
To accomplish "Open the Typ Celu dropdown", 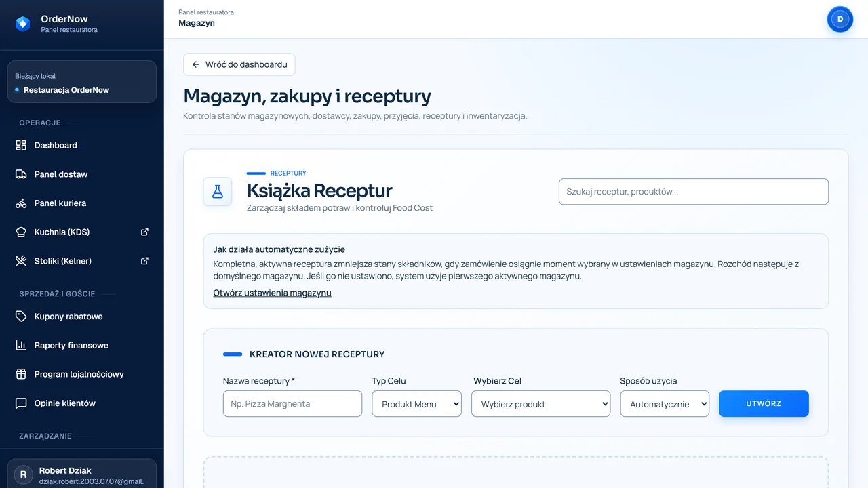I will [x=417, y=404].
